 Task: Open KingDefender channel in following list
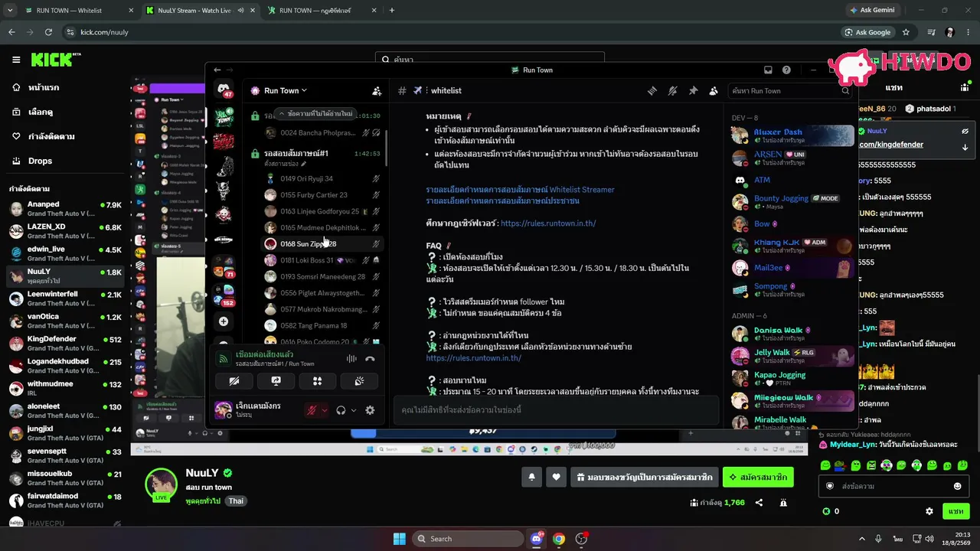(x=66, y=343)
